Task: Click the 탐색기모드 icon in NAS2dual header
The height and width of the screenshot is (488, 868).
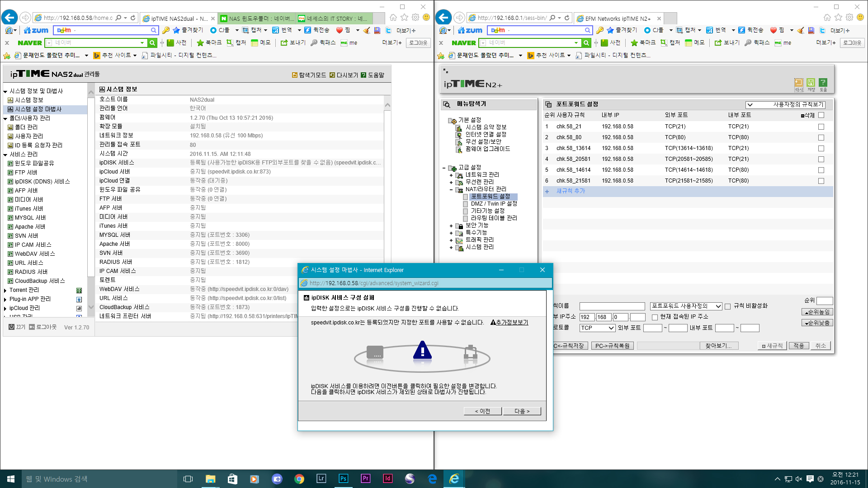Action: click(x=295, y=75)
